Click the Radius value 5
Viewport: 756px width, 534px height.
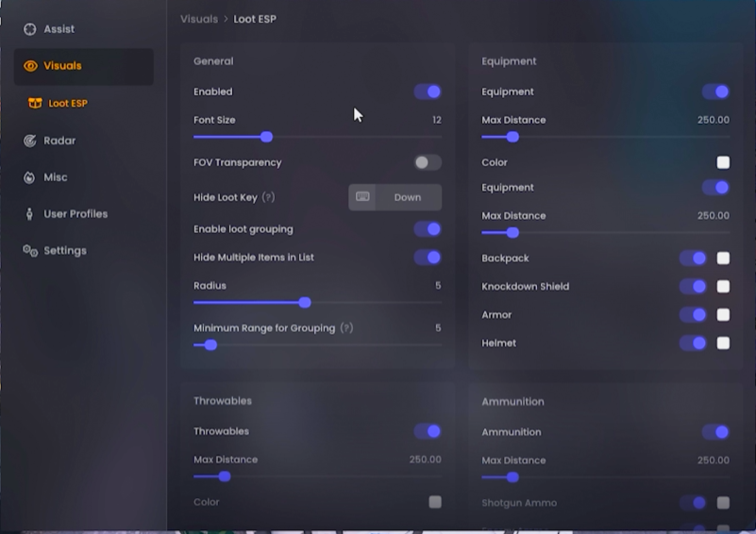point(438,286)
